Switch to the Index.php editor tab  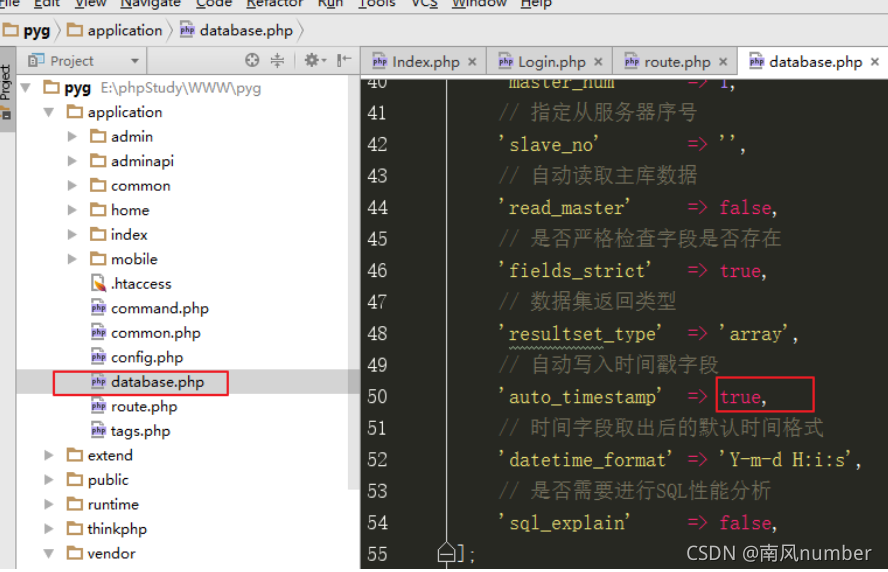click(424, 62)
